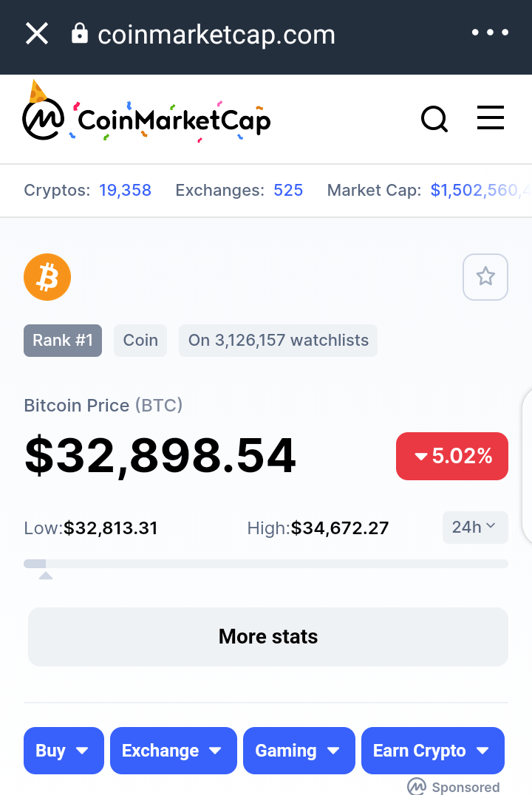The image size is (532, 795).
Task: Expand the Earn Crypto dropdown
Action: point(432,751)
